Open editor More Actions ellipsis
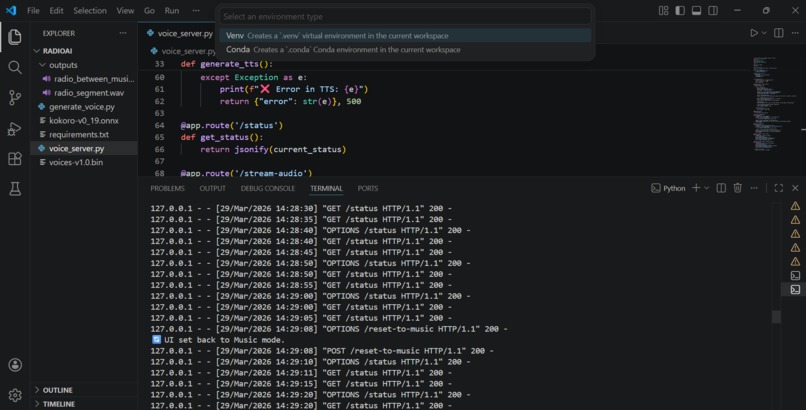The width and height of the screenshot is (806, 410). point(795,33)
